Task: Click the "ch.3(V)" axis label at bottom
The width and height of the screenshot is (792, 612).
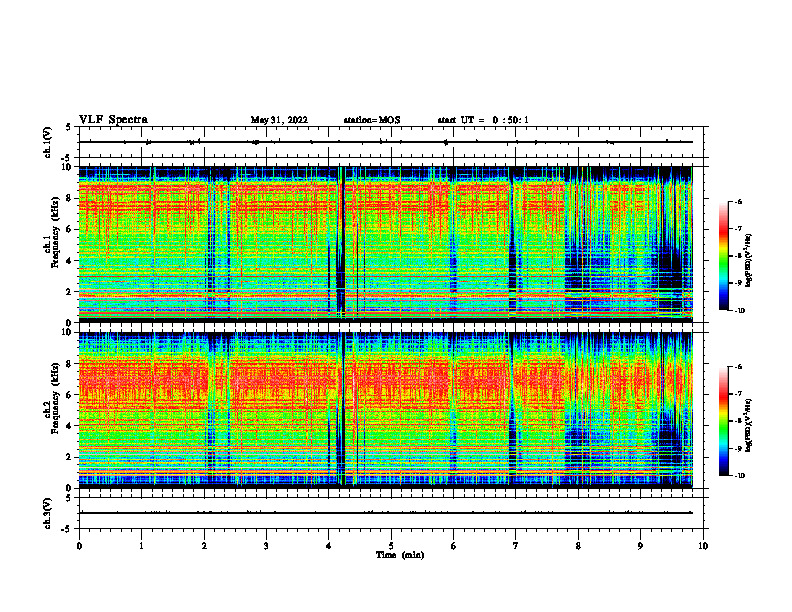Action: [48, 513]
